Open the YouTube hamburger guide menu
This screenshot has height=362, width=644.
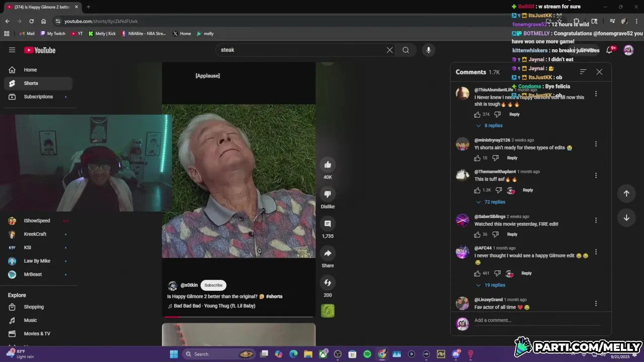[12, 50]
